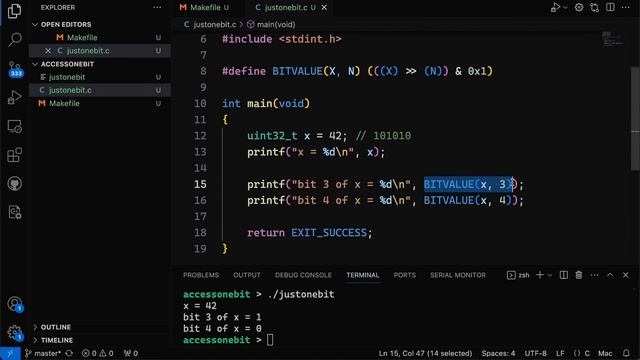
Task: Close the bottom panel
Action: pyautogui.click(x=625, y=275)
